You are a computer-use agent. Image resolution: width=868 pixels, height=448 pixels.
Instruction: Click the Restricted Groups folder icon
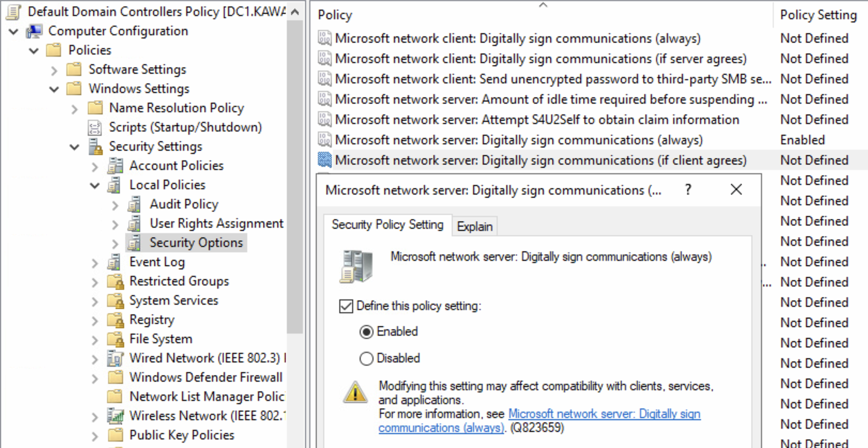[x=115, y=281]
